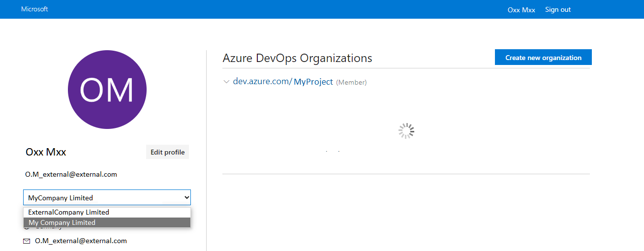Collapse the dev.azure.com/MyProject organization chevron
Viewport: 644px width, 251px height.
[226, 82]
